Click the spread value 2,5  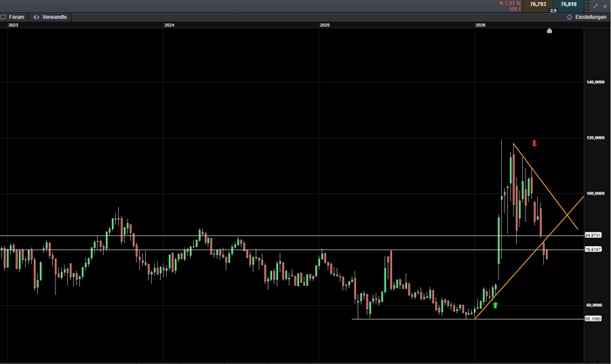click(x=553, y=11)
